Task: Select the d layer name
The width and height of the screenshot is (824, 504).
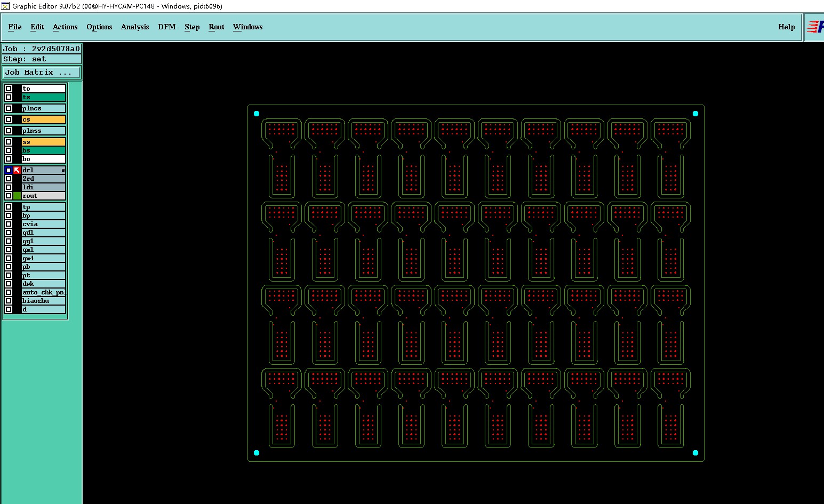Action: coord(44,309)
